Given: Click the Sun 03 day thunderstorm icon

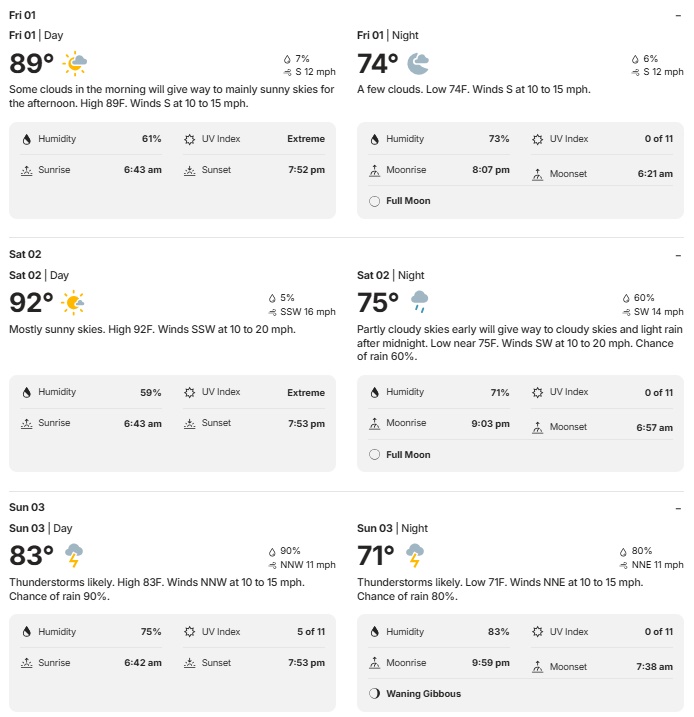Looking at the screenshot, I should [73, 555].
